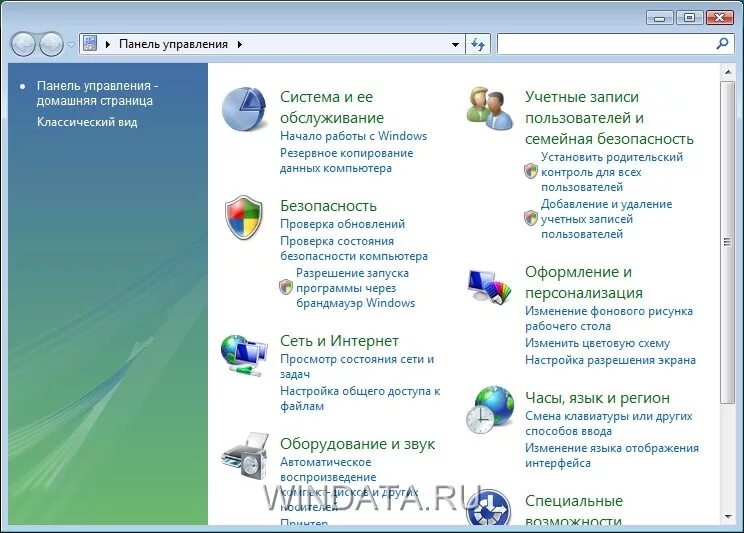Screen dimensions: 744x533
Task: Open the Безопасность category heading
Action: pos(328,206)
